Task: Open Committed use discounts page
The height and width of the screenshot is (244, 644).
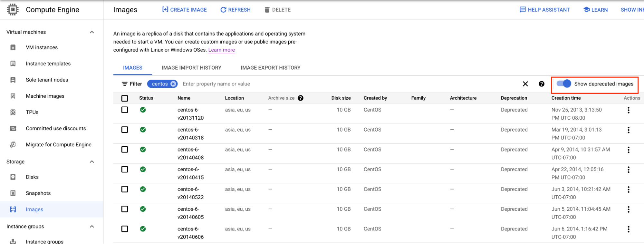Action: (x=56, y=128)
